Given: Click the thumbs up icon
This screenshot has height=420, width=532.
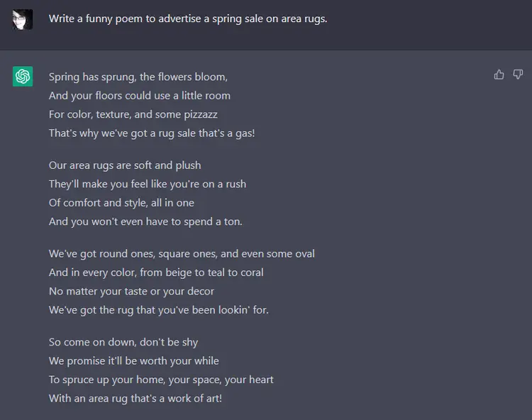Looking at the screenshot, I should [x=499, y=74].
